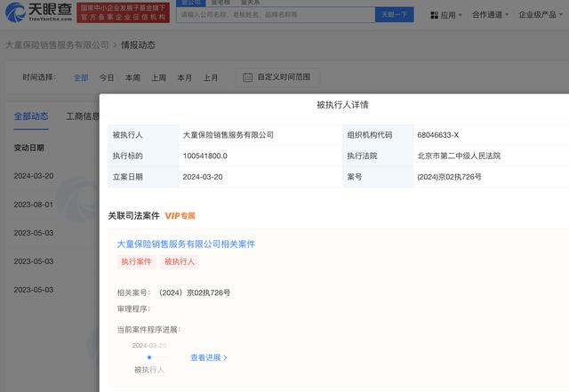Open the 应用 apps dropdown

tap(446, 15)
